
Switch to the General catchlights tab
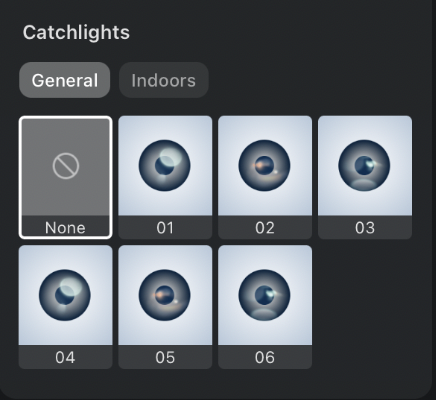tap(65, 80)
